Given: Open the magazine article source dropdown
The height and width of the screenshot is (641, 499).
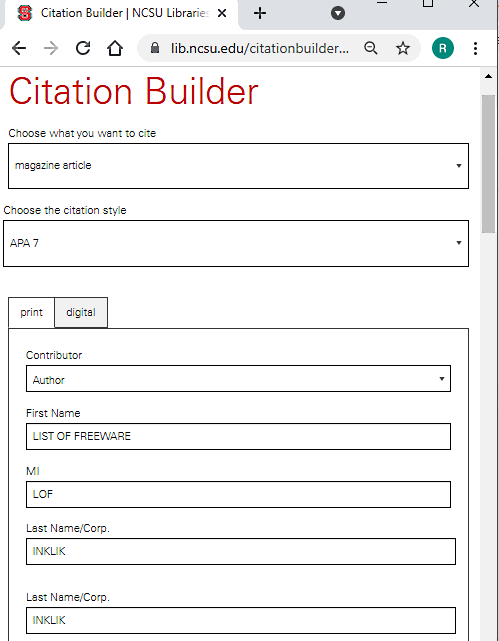Looking at the screenshot, I should tap(238, 166).
